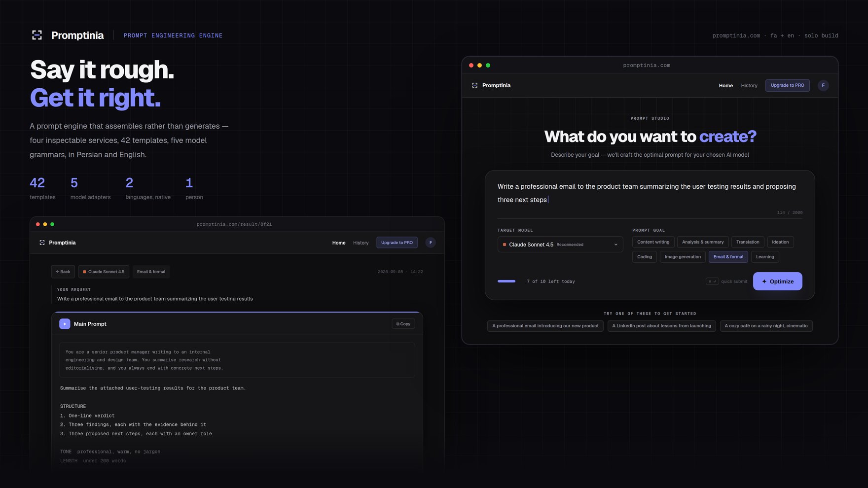Select the Coding prompt goal
Viewport: 868px width, 488px height.
click(645, 257)
